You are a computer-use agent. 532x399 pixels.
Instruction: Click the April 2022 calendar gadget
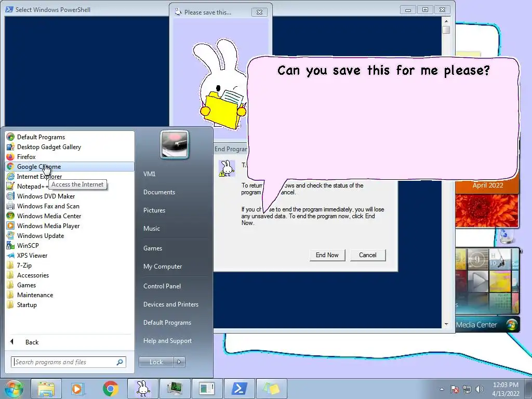[x=487, y=185]
